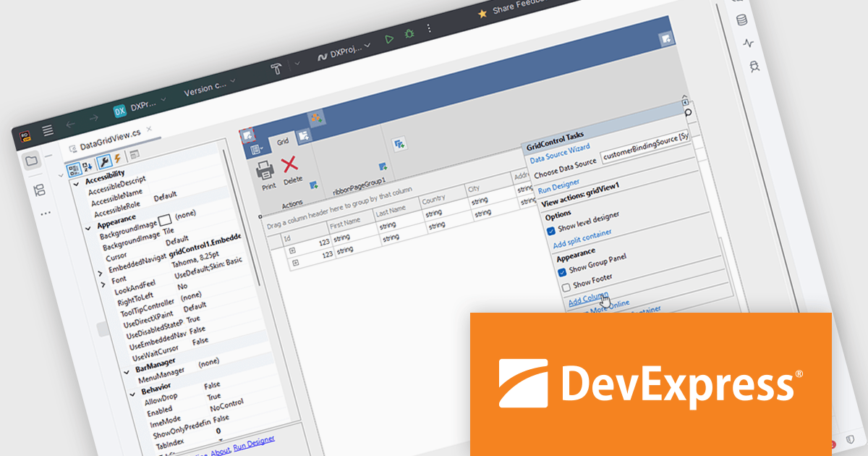Click the Build hammer icon
Viewport: 868px width, 456px height.
[276, 68]
